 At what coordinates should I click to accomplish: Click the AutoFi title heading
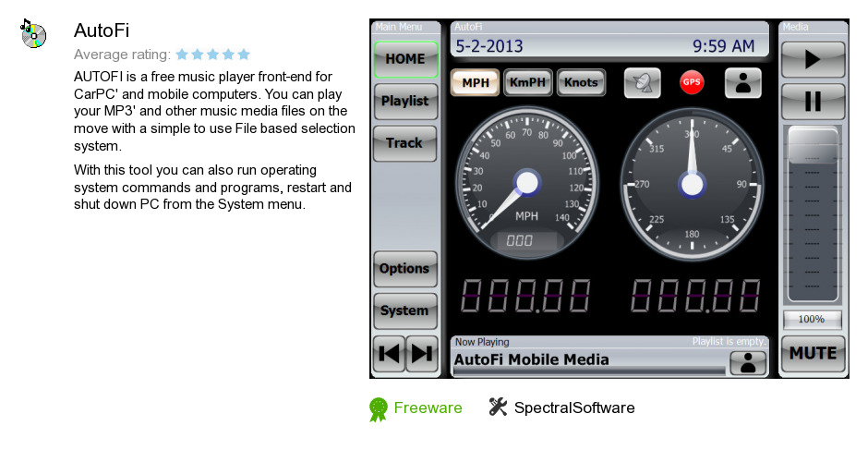click(102, 30)
